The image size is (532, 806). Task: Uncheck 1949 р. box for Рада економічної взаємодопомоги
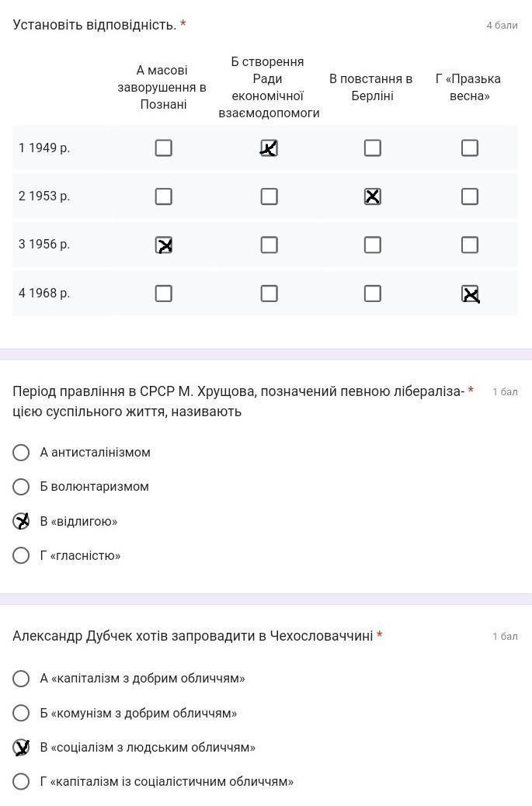[269, 148]
